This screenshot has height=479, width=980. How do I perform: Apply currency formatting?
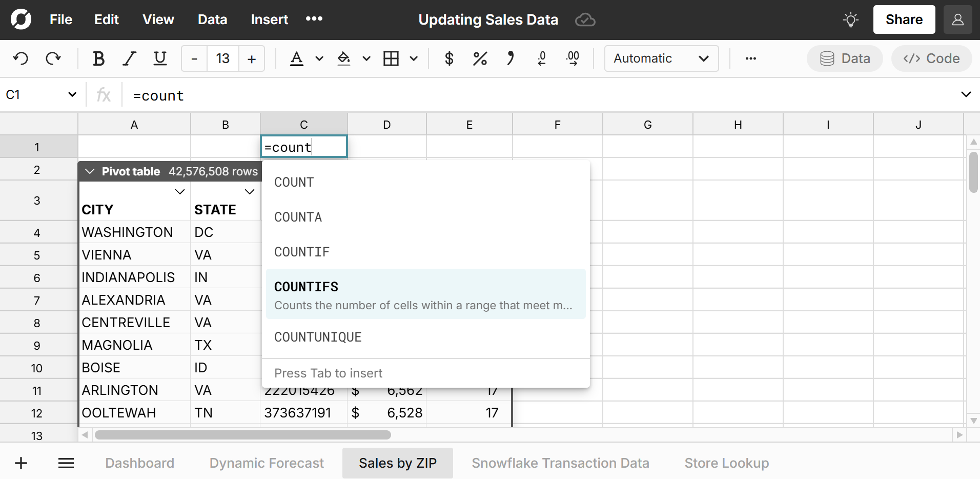(x=448, y=58)
